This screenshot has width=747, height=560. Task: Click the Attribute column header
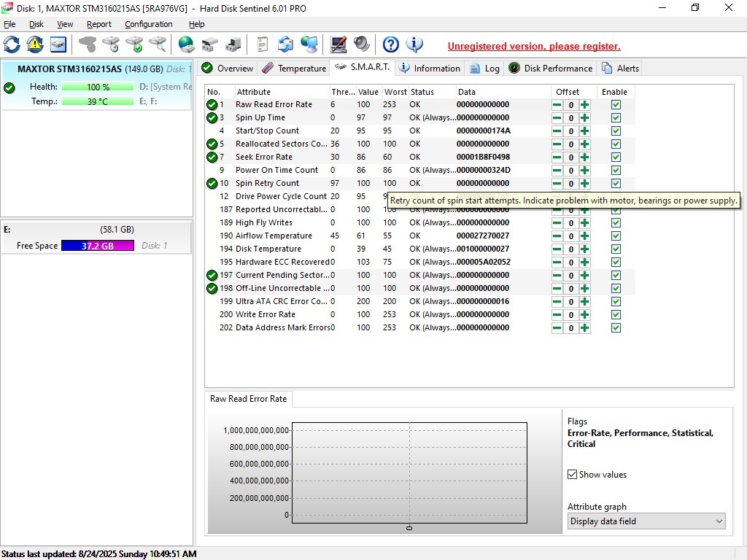282,92
